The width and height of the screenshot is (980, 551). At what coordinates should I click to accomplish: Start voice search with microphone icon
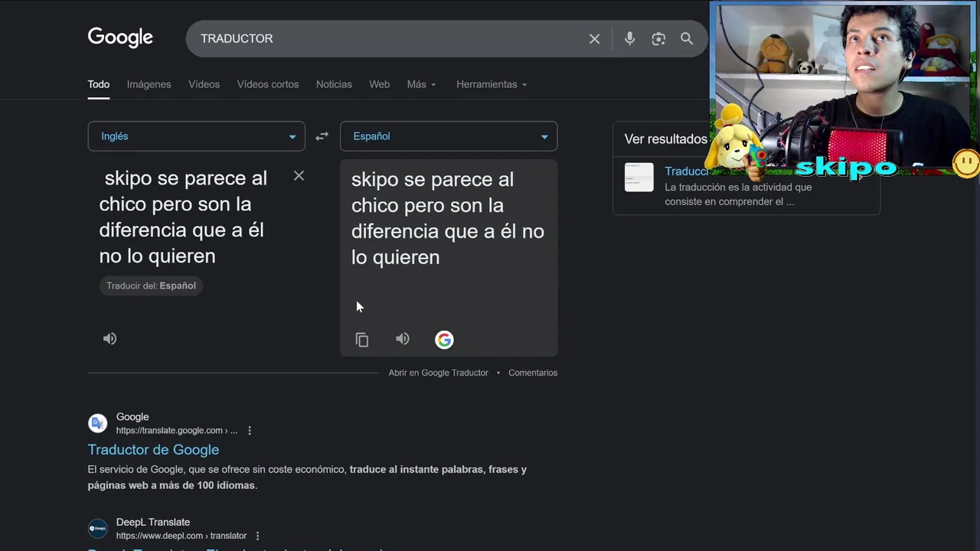629,38
